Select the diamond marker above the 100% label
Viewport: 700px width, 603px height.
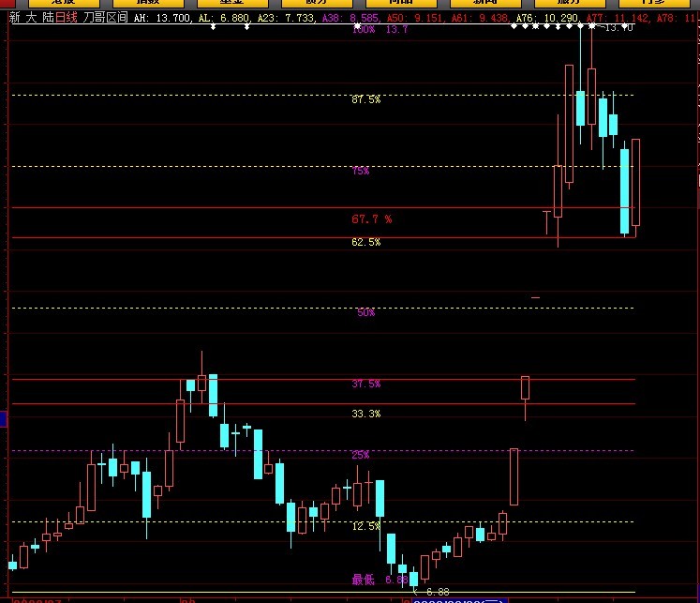pyautogui.click(x=358, y=26)
